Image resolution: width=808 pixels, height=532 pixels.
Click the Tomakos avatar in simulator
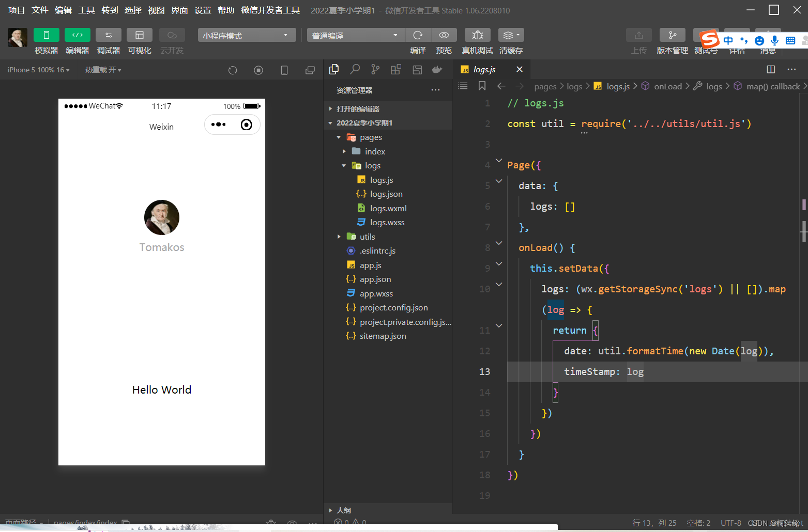[x=162, y=217]
